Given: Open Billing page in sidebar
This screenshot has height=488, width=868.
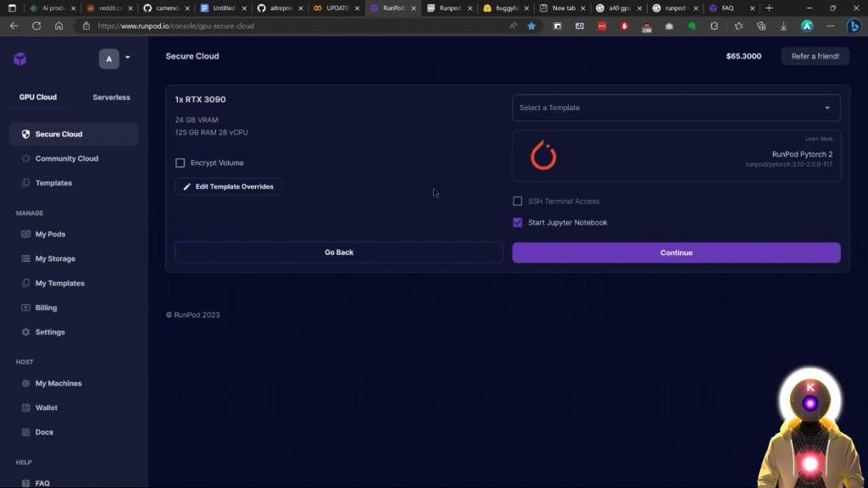Looking at the screenshot, I should 74,308.
